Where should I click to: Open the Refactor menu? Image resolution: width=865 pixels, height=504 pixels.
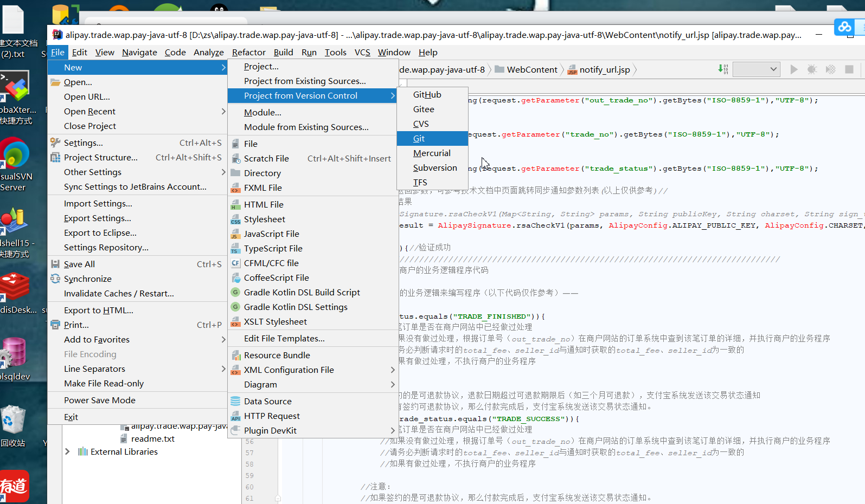pyautogui.click(x=249, y=52)
